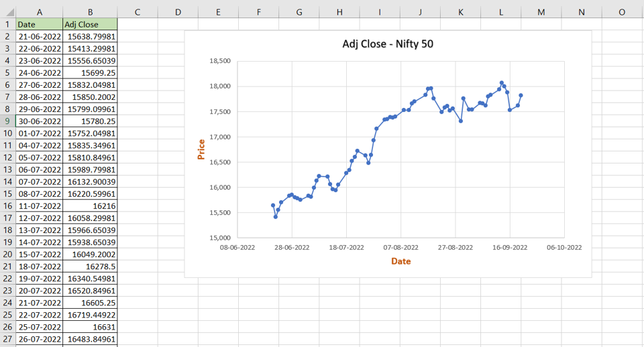Click cell with date 06-07-2022
Screen dimensions: 644x347
(39, 169)
